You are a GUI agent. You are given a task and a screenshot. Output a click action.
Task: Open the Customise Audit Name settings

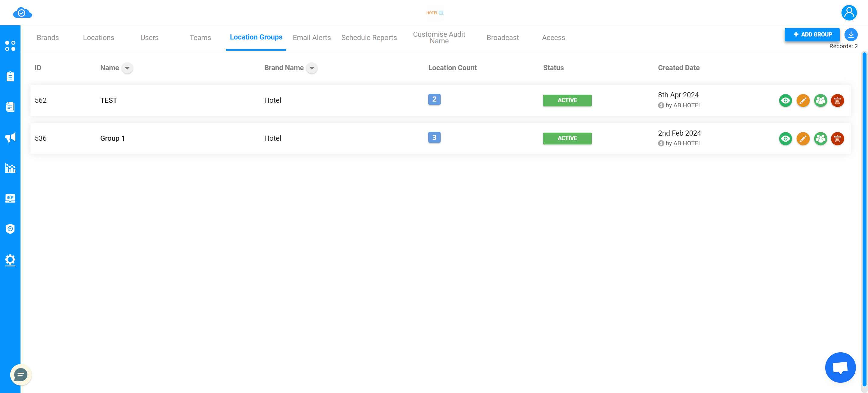tap(439, 38)
